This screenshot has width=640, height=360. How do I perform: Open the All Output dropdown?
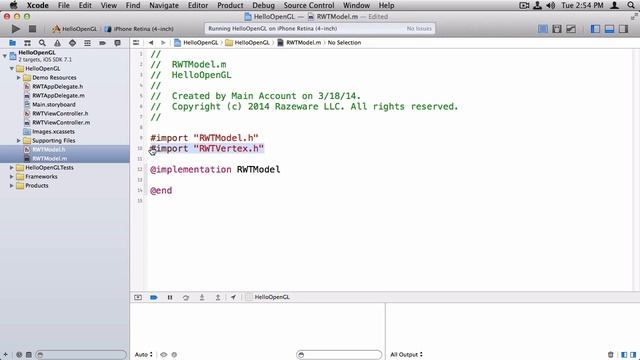(407, 354)
